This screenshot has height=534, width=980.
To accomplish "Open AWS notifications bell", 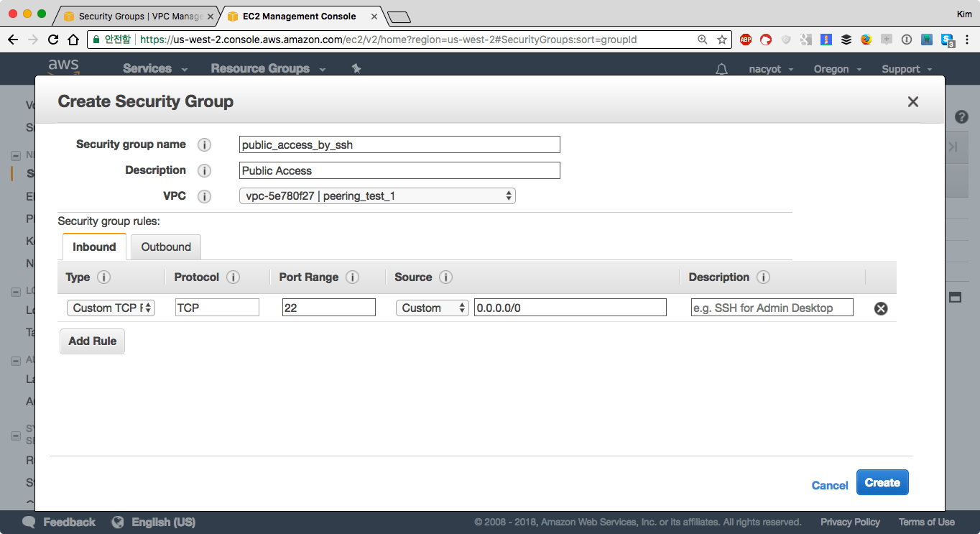I will tap(721, 69).
